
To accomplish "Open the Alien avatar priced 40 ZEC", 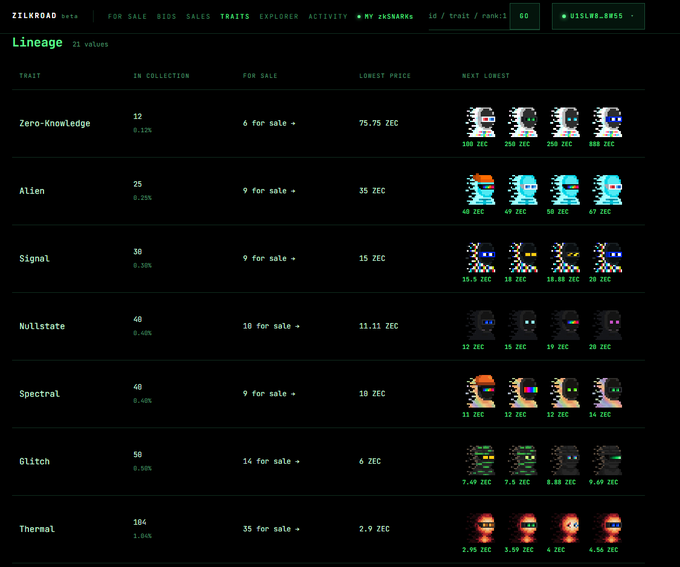I will pyautogui.click(x=481, y=190).
